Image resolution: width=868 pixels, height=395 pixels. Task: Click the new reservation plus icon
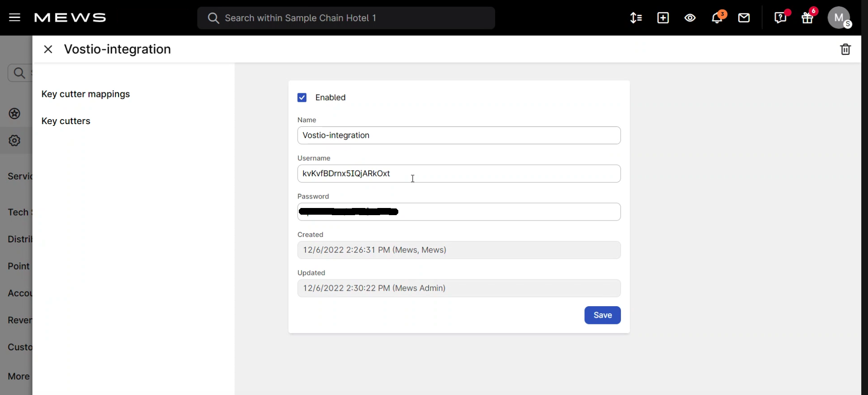pyautogui.click(x=663, y=18)
